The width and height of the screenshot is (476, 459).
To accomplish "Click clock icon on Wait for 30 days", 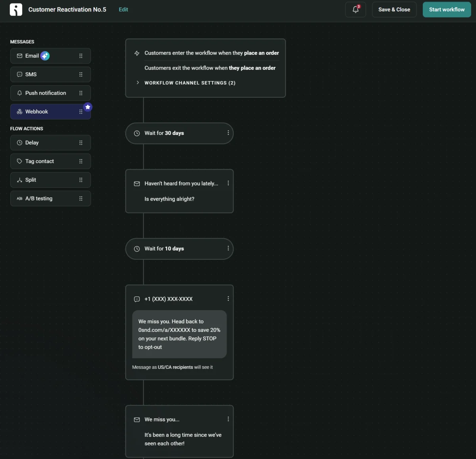I will [x=137, y=133].
